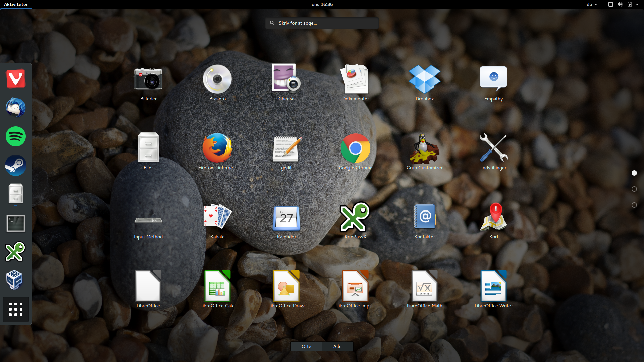Open Indstillinger settings

click(494, 152)
